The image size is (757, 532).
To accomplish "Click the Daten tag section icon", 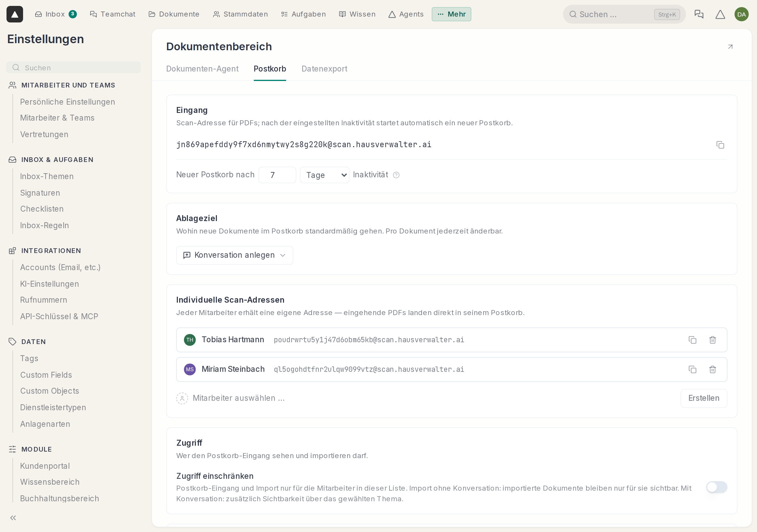I will (x=12, y=341).
